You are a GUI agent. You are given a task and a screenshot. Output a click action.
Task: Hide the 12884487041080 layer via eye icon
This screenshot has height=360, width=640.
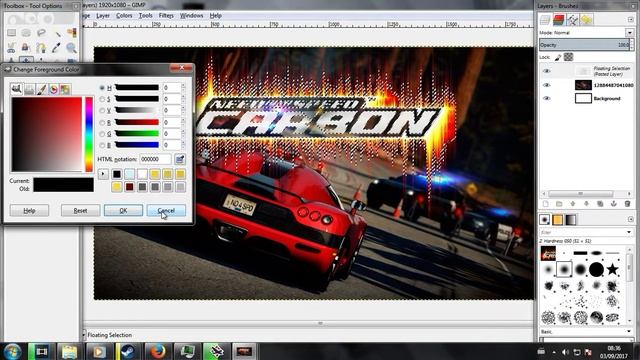coord(547,85)
